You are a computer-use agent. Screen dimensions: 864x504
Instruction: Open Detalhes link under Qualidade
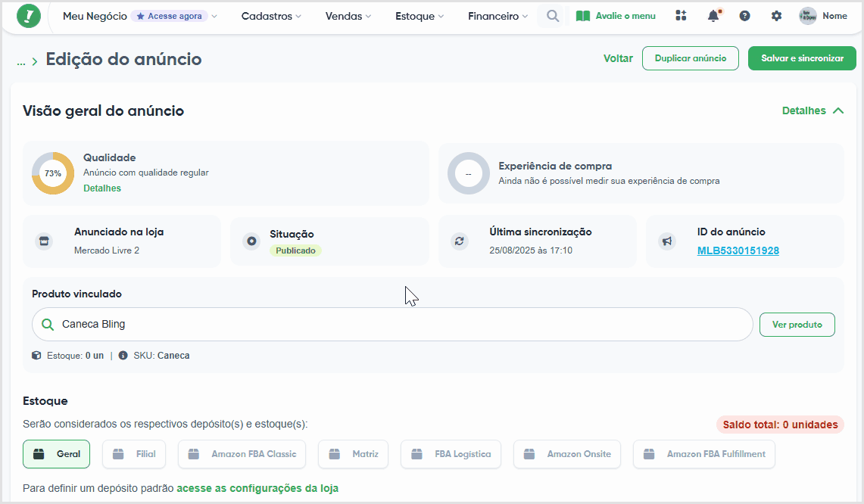(x=102, y=188)
